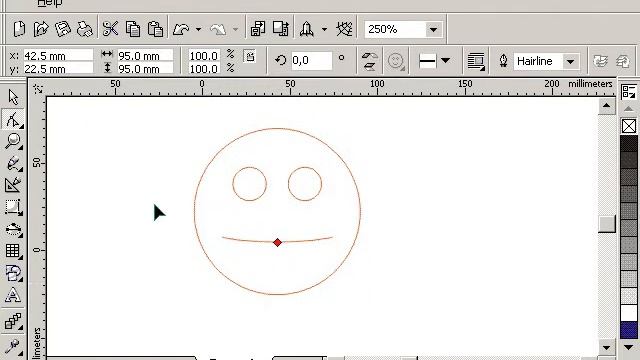Print the document using printer icon
Image resolution: width=640 pixels, height=360 pixels.
[84, 29]
